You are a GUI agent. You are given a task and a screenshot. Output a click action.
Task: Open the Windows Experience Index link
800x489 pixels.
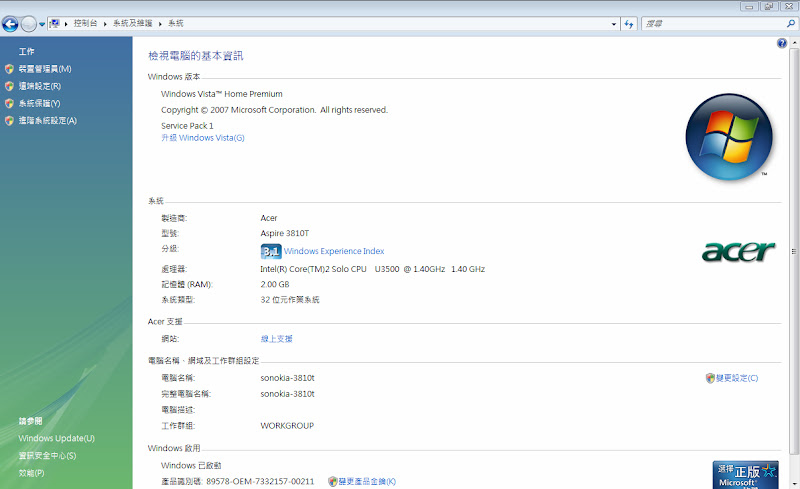334,251
